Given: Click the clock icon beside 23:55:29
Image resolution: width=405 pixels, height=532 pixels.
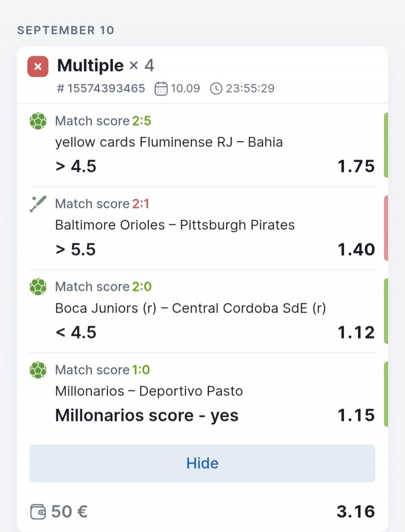Looking at the screenshot, I should coord(216,89).
